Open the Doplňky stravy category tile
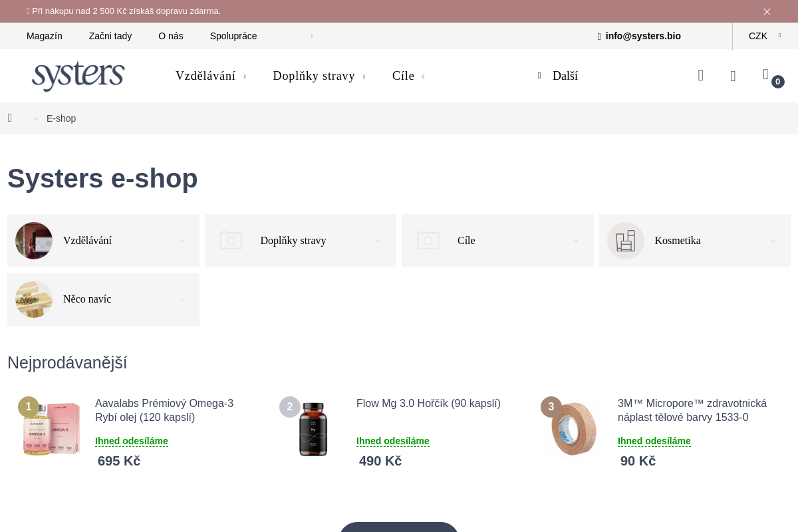The width and height of the screenshot is (798, 532). pyautogui.click(x=301, y=241)
